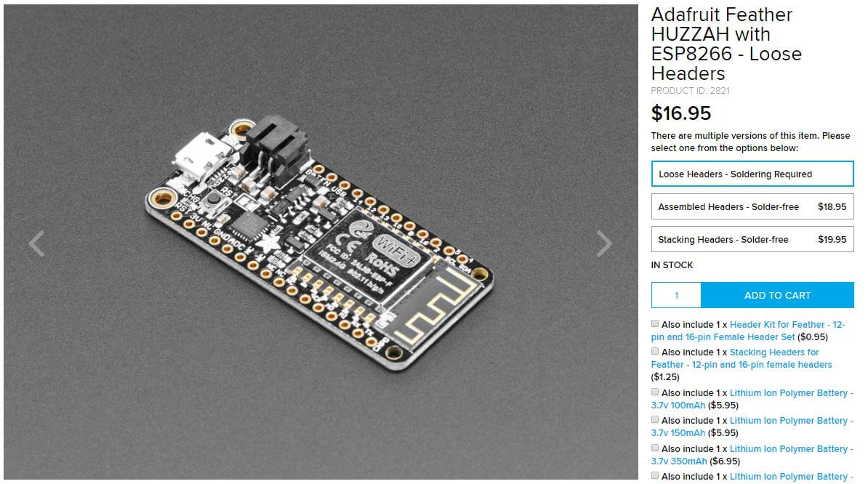The width and height of the screenshot is (868, 484).
Task: Click the product title Adafruit Feather HUZZAH
Action: tap(726, 44)
